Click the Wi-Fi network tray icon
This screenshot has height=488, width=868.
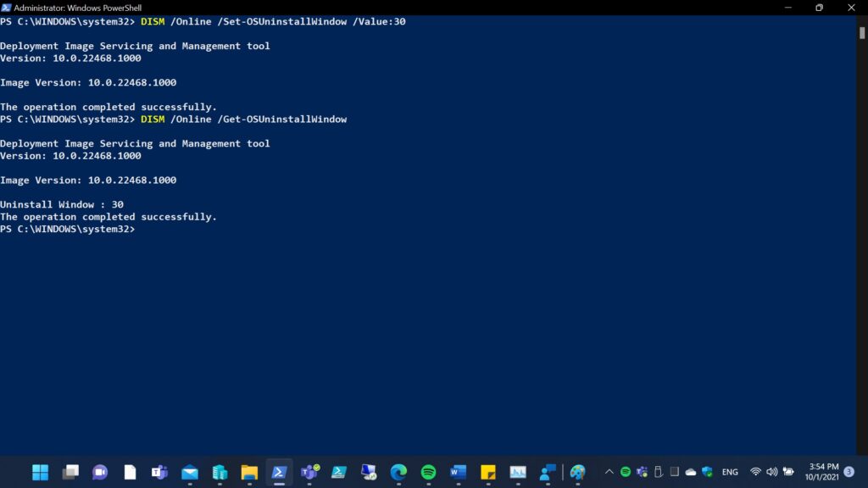coord(755,472)
